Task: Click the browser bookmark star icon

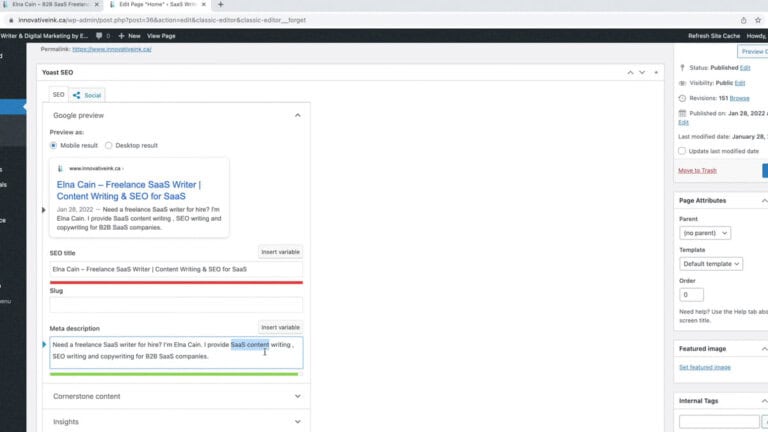Action: click(x=759, y=19)
